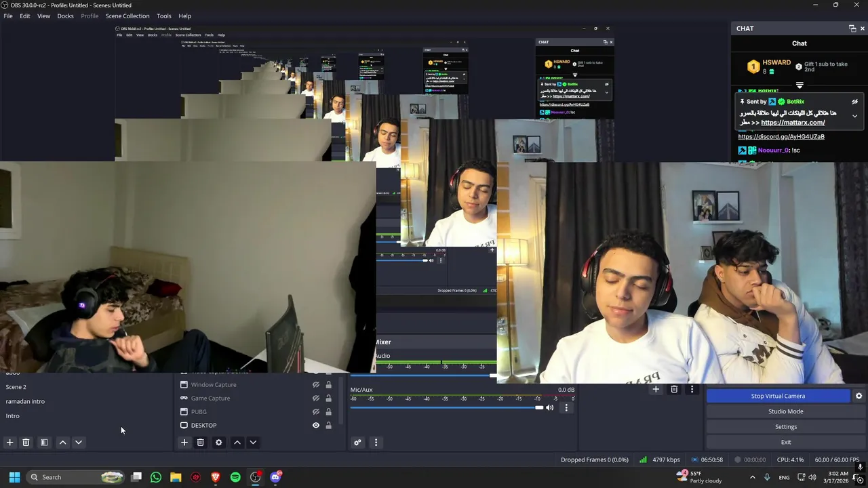The image size is (868, 488).
Task: Open advanced audio properties gears icon
Action: click(x=357, y=443)
